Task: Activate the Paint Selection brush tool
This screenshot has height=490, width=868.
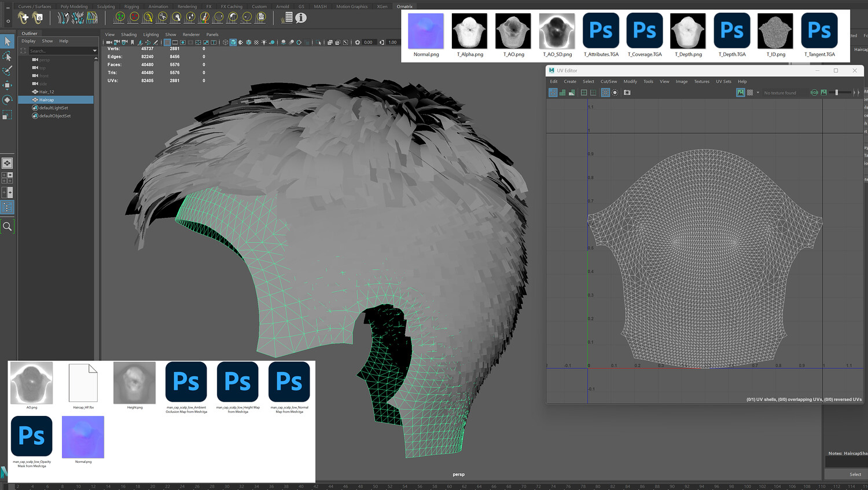Action: (8, 71)
